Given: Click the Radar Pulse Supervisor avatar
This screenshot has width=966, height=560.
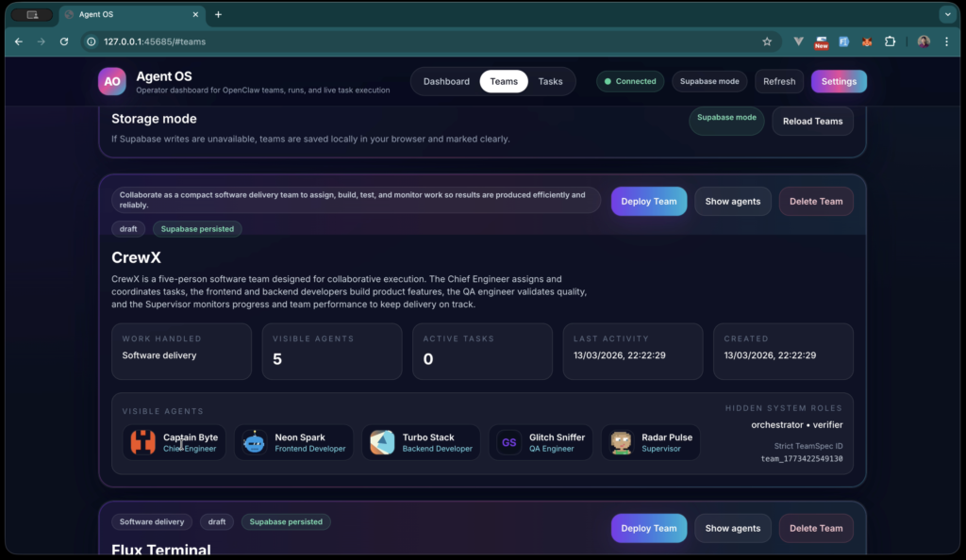Looking at the screenshot, I should (x=621, y=442).
